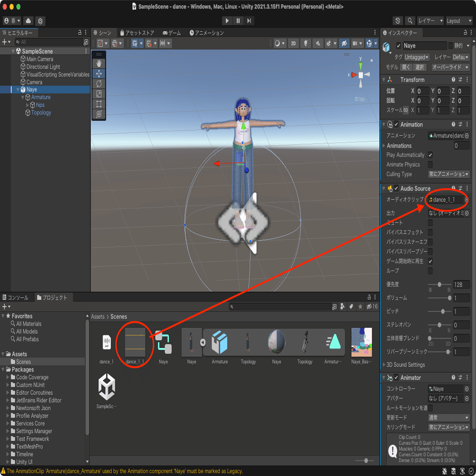Switch to the コンソール tab
The image size is (476, 476).
(15, 297)
